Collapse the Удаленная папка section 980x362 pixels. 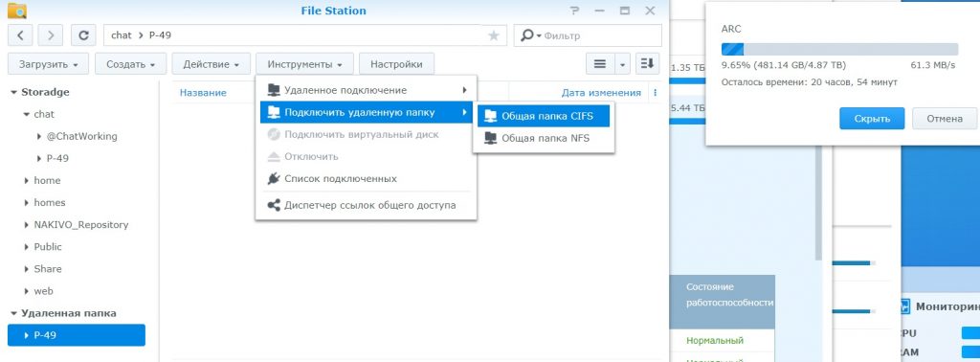tap(13, 313)
